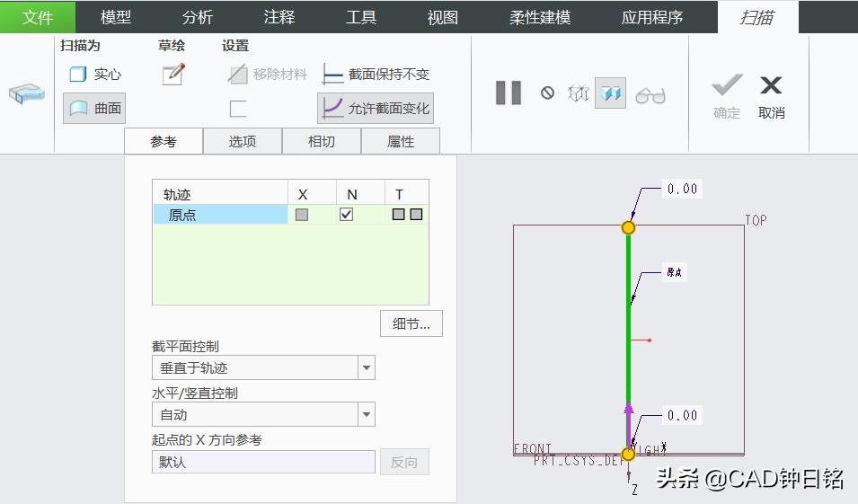Open the 属性 properties panel tab
This screenshot has height=504, width=858.
pyautogui.click(x=401, y=142)
